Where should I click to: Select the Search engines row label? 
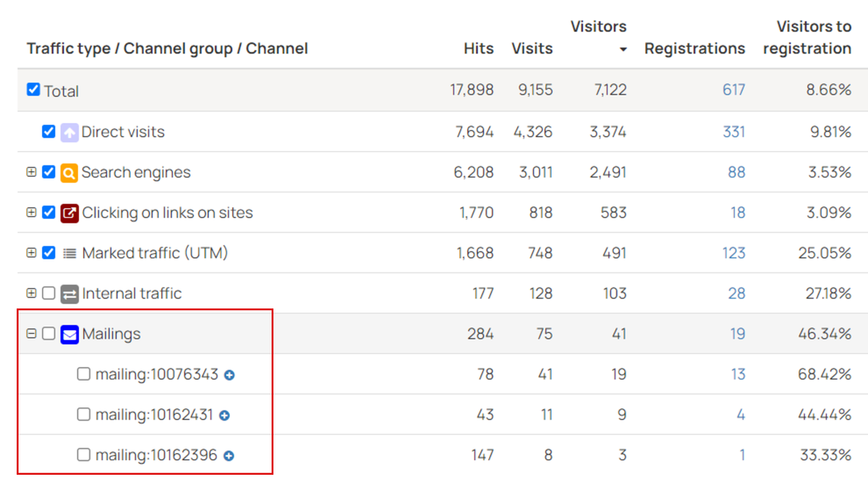(x=136, y=173)
